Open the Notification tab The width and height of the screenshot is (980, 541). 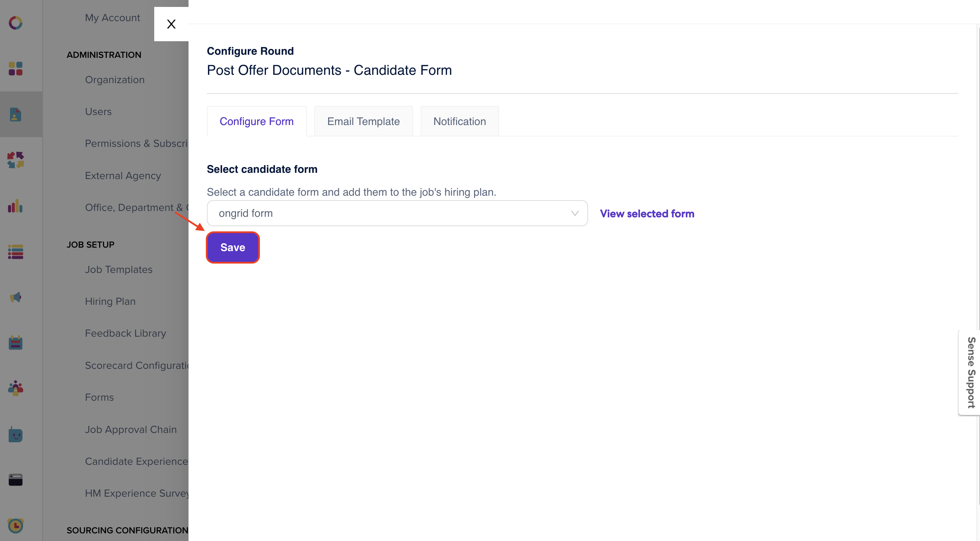[x=459, y=121]
